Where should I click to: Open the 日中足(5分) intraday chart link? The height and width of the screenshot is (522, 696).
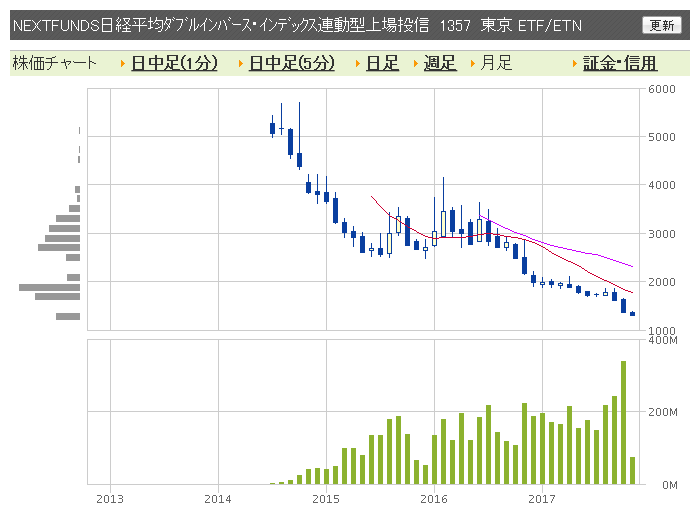[x=292, y=63]
